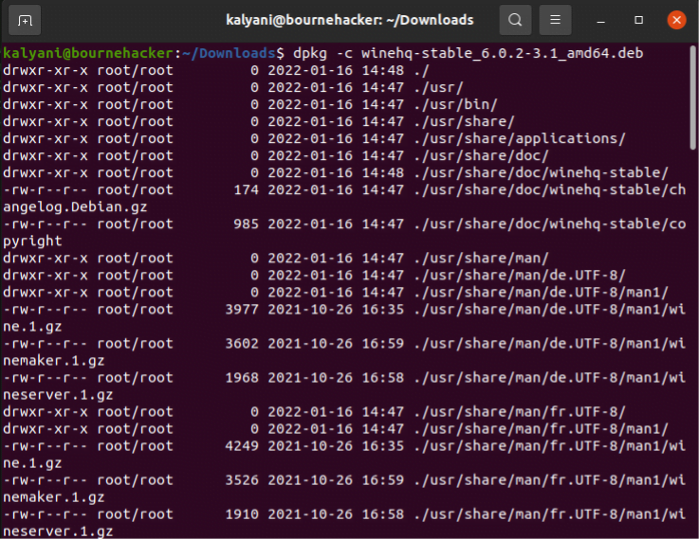The height and width of the screenshot is (540, 700).
Task: Click the ./usr/ path entry
Action: 438,87
